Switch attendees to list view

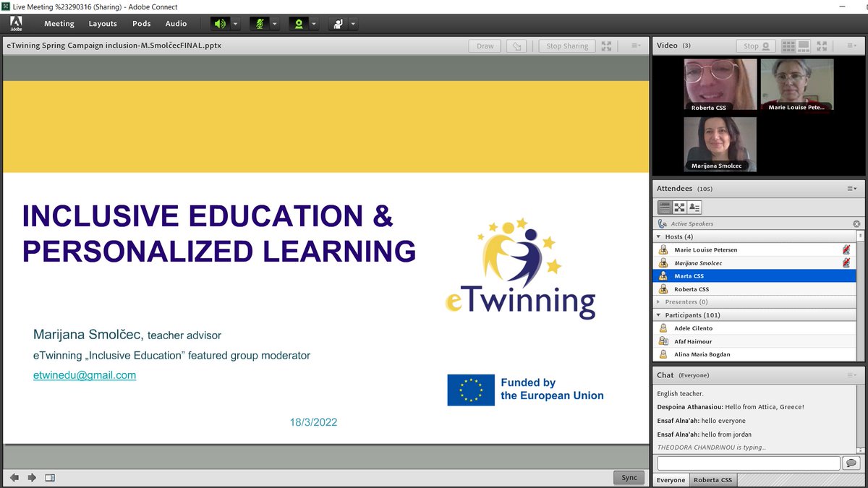point(665,207)
